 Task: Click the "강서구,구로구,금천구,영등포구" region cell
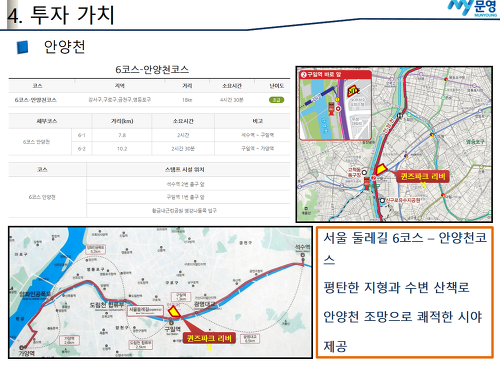[120, 99]
